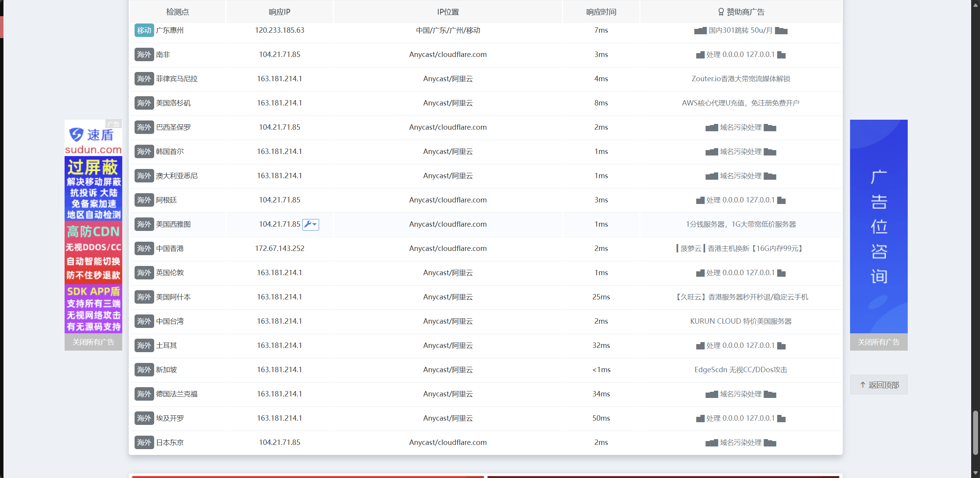This screenshot has height=478, width=980.
Task: Open the wrench dropdown beside 104.21.71.85
Action: click(311, 224)
